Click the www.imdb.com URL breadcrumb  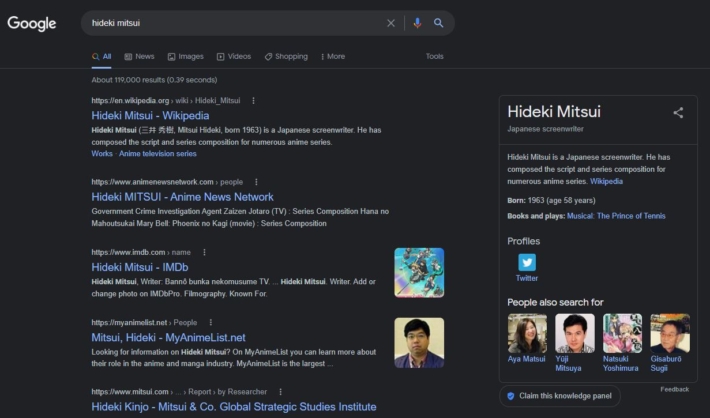[x=141, y=252]
